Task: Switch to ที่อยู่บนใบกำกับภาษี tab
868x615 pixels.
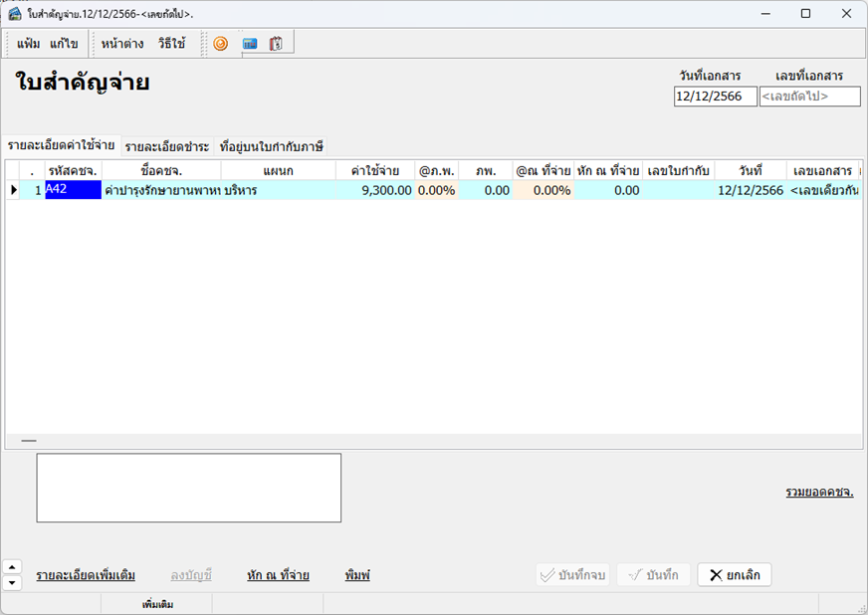Action: point(272,146)
